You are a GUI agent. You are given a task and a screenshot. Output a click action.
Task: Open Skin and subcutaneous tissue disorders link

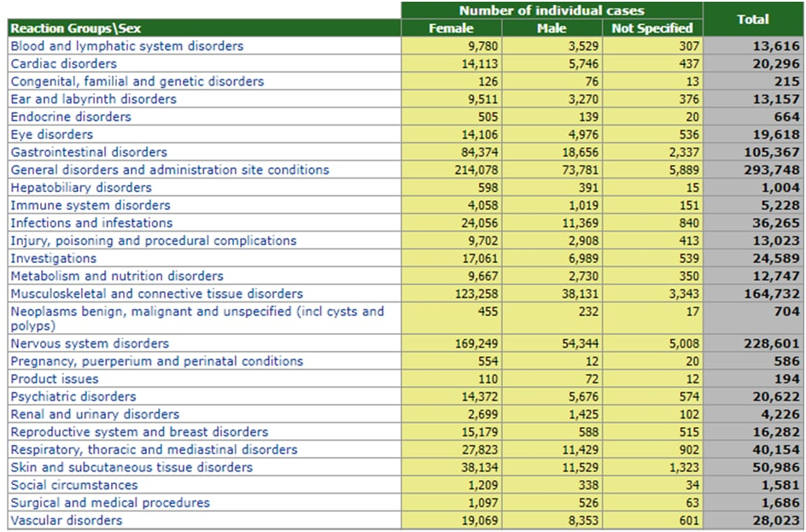131,467
